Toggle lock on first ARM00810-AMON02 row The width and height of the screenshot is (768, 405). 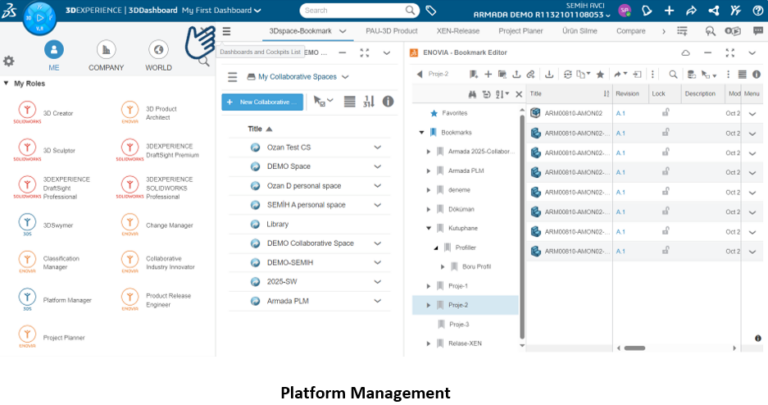665,113
